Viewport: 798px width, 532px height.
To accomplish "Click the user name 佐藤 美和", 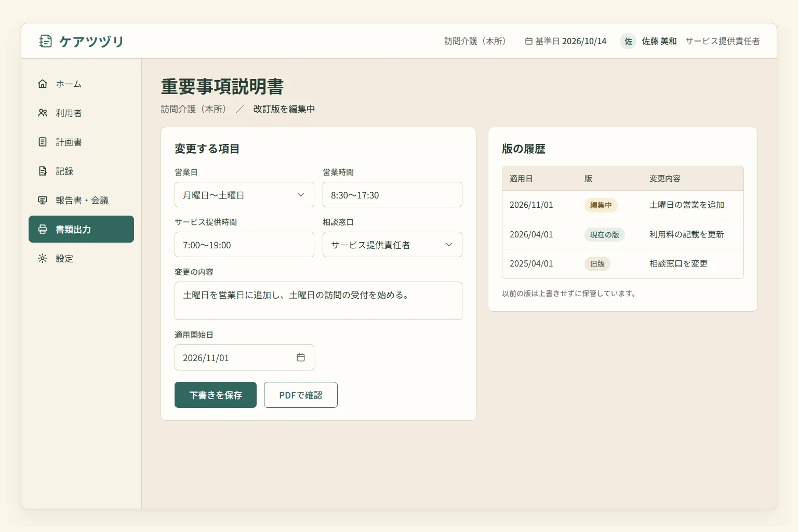I will click(x=659, y=41).
